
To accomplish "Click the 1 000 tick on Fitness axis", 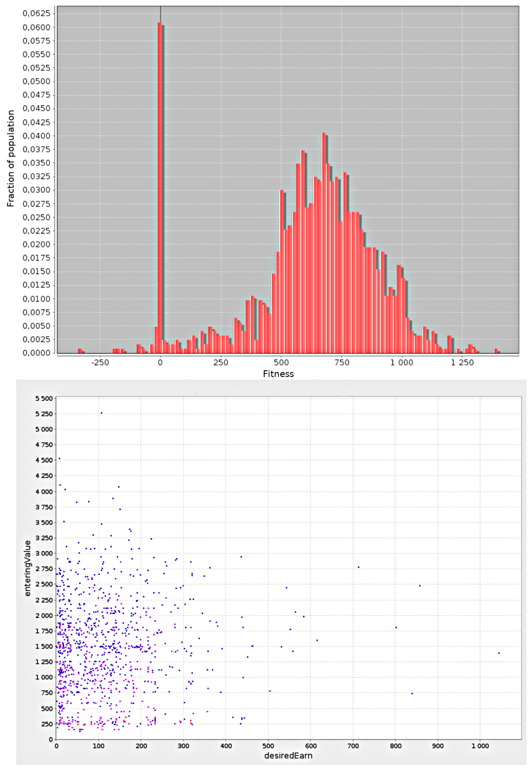I will click(x=402, y=363).
